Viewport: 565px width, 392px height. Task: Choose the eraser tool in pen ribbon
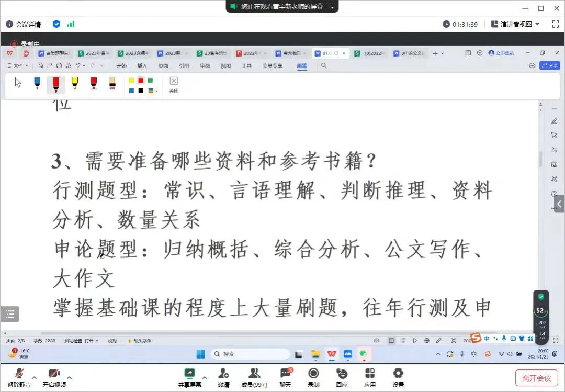coord(112,83)
